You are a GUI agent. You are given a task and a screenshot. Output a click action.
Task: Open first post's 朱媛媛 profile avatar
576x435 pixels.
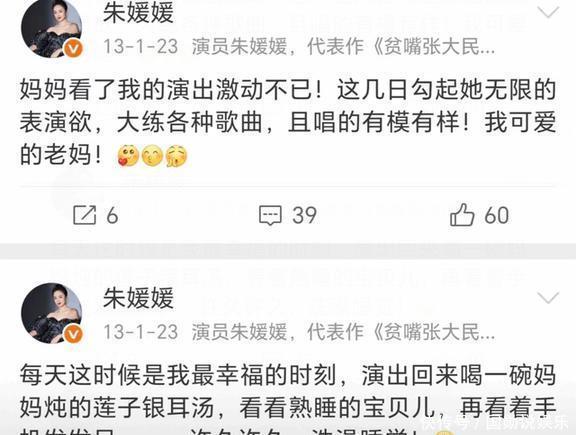[51, 28]
